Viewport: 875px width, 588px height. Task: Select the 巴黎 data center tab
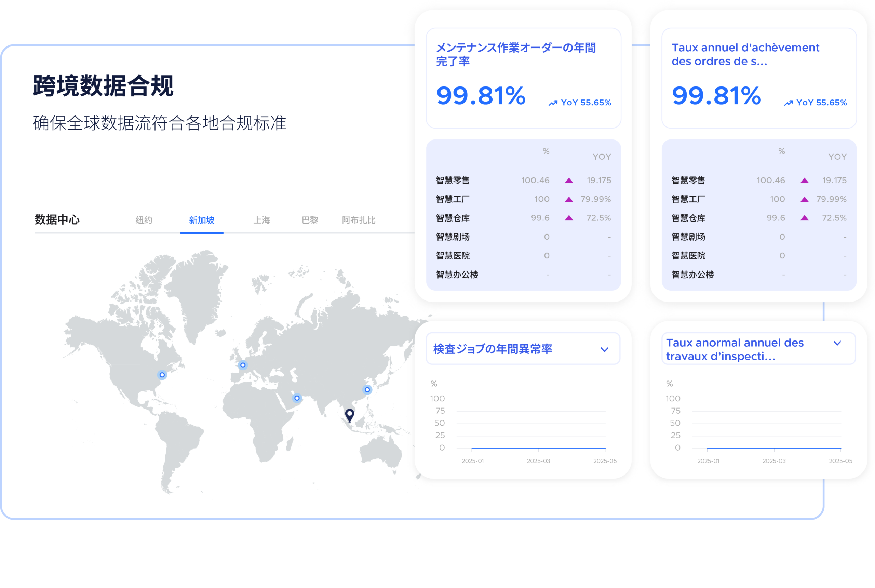310,220
